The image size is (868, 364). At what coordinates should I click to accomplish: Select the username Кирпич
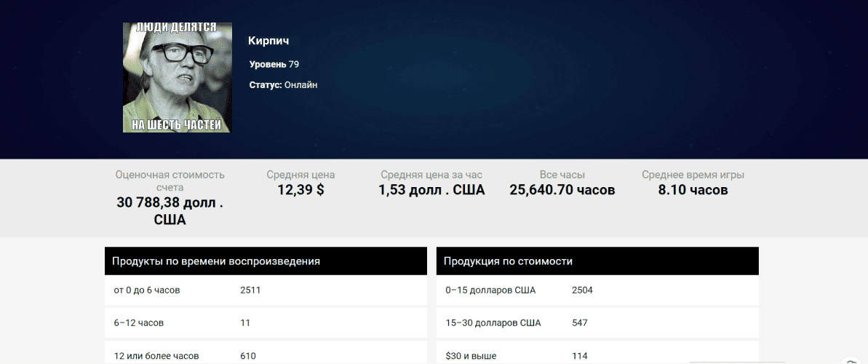point(268,41)
